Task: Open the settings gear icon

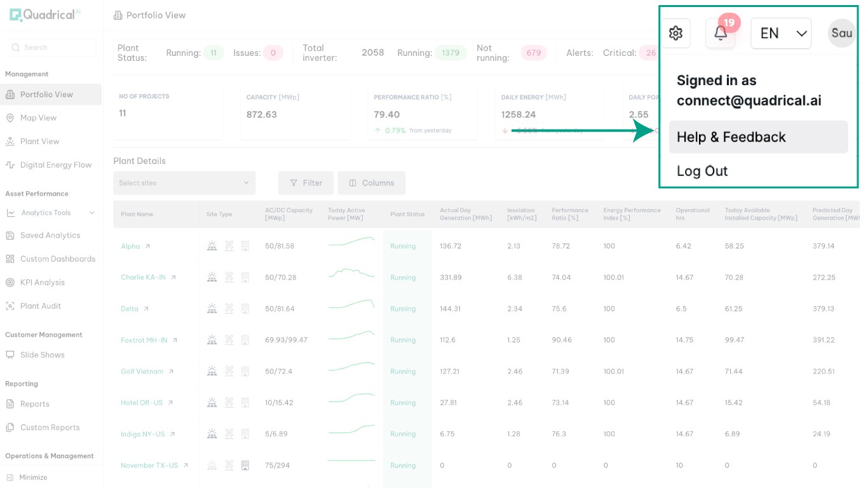Action: [675, 33]
